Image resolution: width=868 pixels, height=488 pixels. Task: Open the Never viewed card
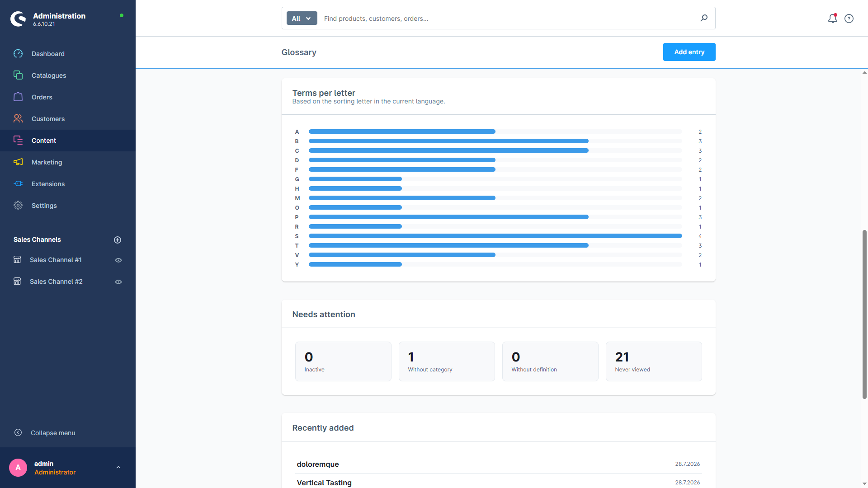(654, 361)
